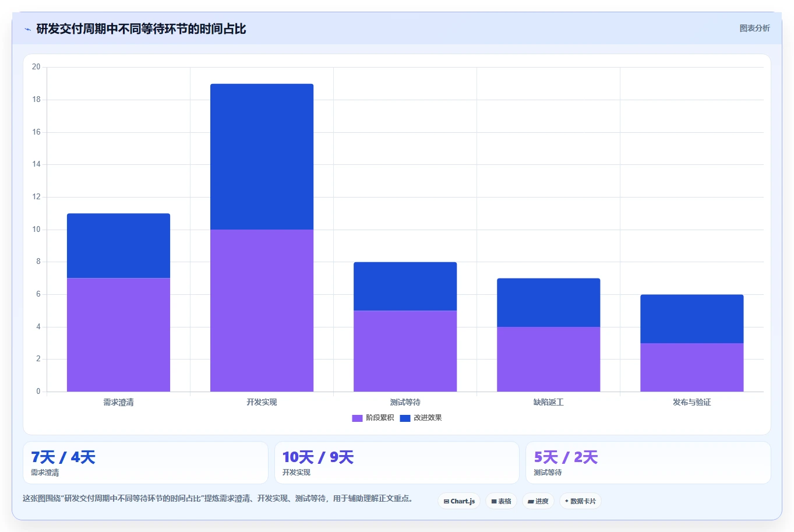
Task: Click the purple segment of the 开发实现 bar
Action: tap(262, 311)
